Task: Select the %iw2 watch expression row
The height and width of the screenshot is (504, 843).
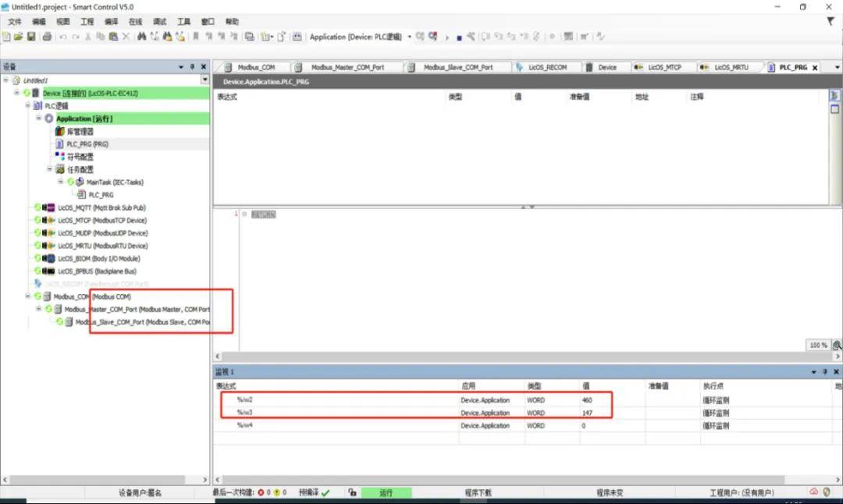Action: (244, 399)
